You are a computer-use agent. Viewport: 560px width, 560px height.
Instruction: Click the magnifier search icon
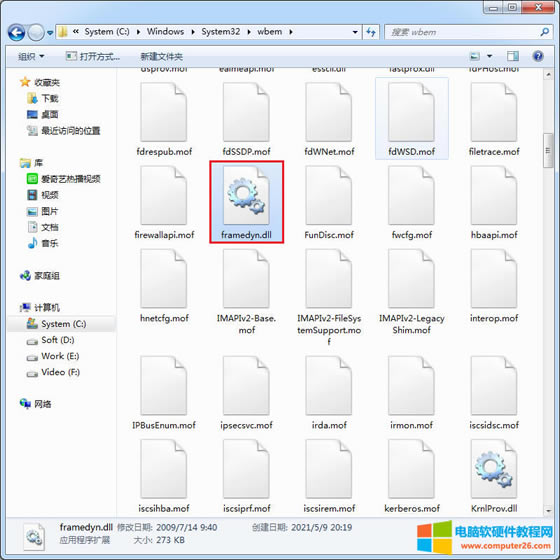544,32
